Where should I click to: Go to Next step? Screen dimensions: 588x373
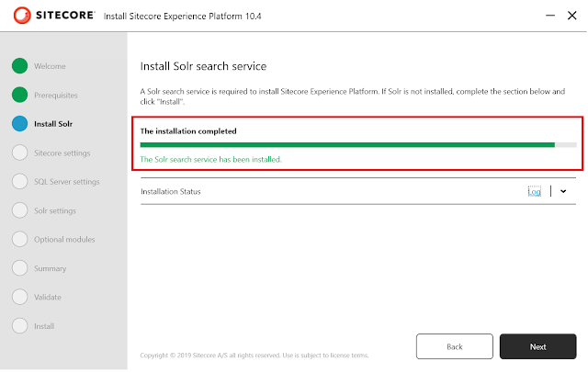pos(537,346)
